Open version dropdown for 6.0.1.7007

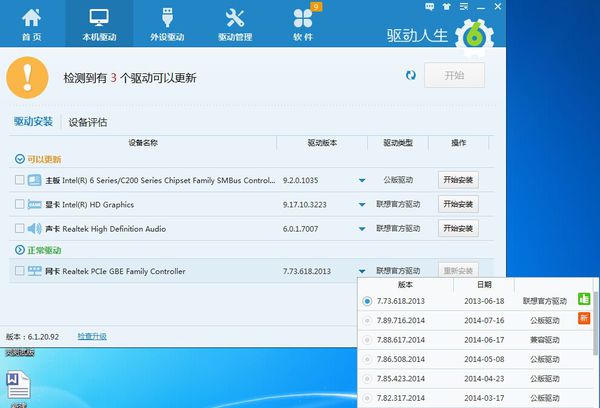[362, 229]
